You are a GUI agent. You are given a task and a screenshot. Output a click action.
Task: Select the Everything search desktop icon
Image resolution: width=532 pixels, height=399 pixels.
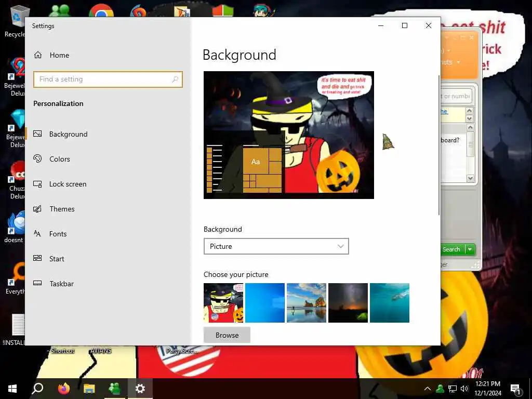16,279
